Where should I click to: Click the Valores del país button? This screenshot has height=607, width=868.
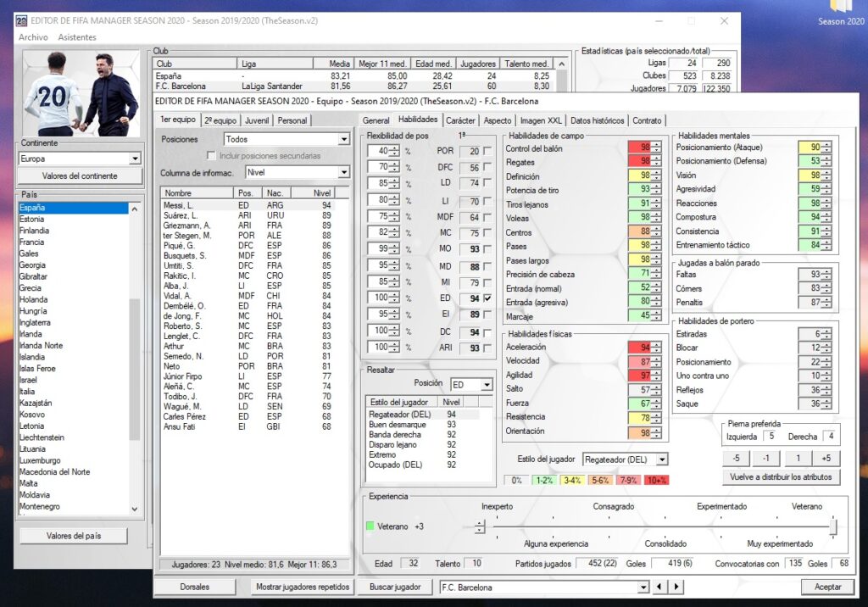point(74,536)
